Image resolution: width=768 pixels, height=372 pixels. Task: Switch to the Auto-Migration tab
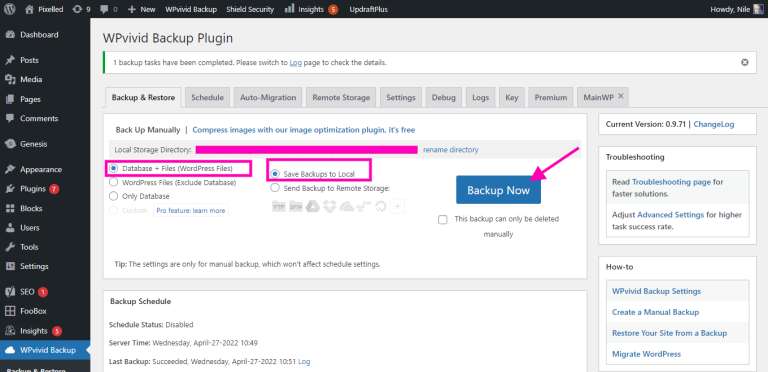coord(268,97)
